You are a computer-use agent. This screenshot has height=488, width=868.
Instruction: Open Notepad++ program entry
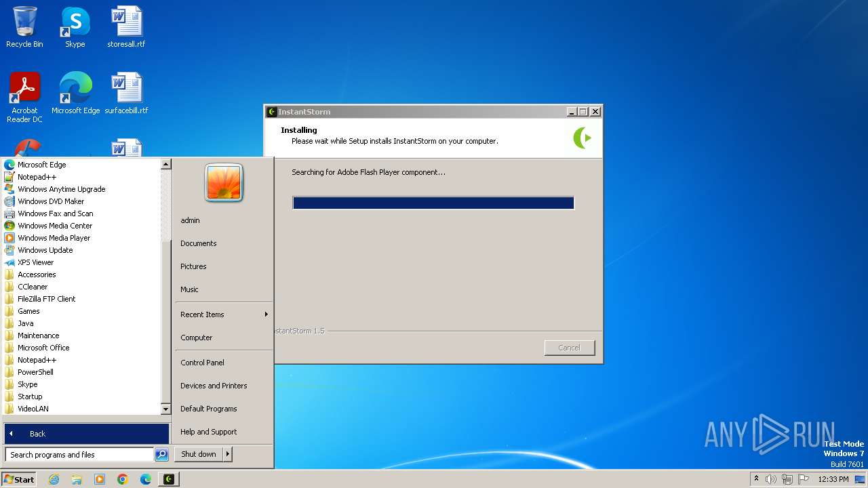81,177
